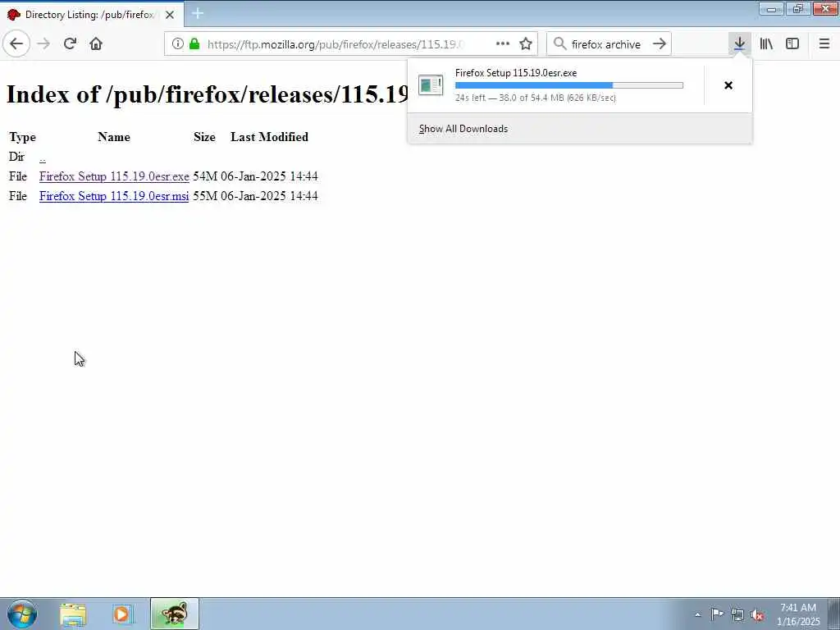
Task: Click the downloading file's installer icon
Action: click(431, 85)
